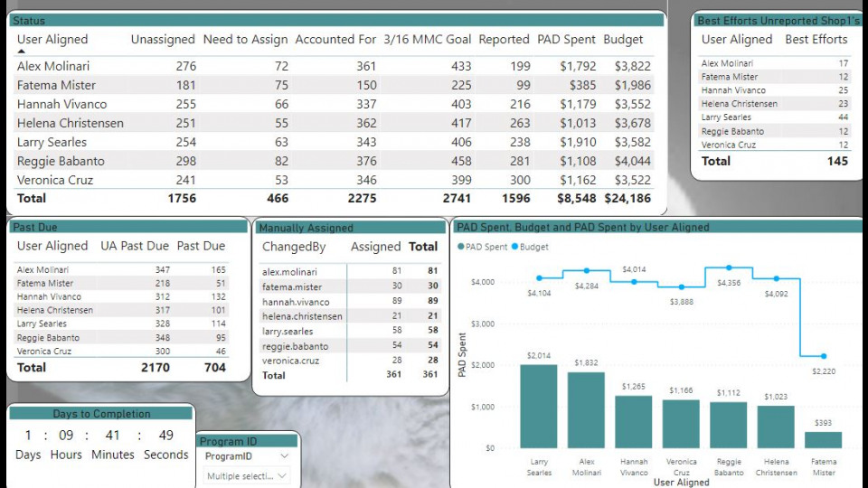Click the Need to Assign column header
The image size is (868, 488).
tap(245, 40)
